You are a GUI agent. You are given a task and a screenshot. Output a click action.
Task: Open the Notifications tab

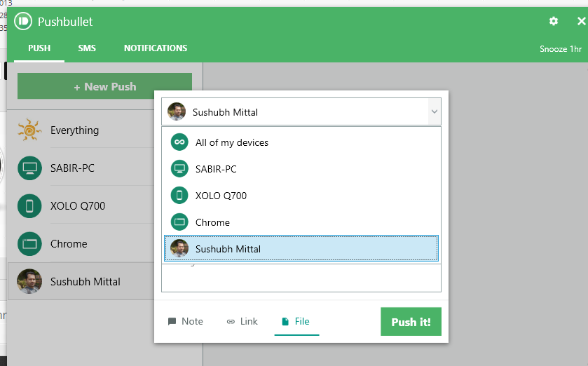pos(156,48)
